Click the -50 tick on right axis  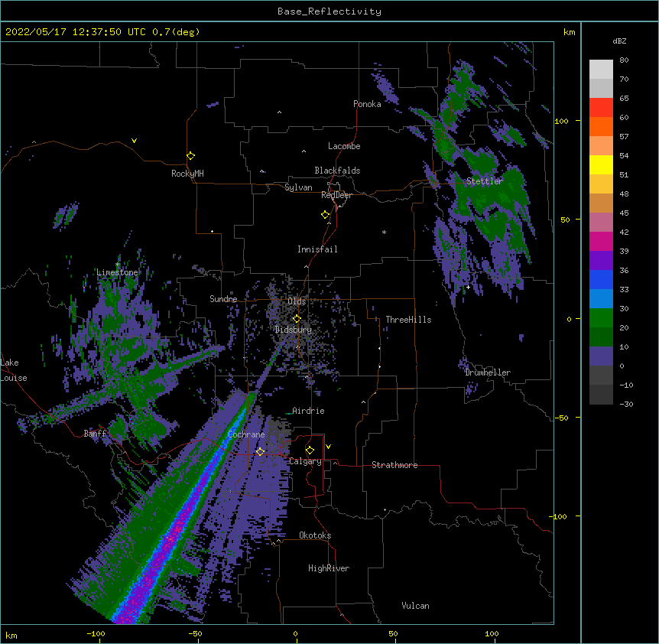[561, 418]
